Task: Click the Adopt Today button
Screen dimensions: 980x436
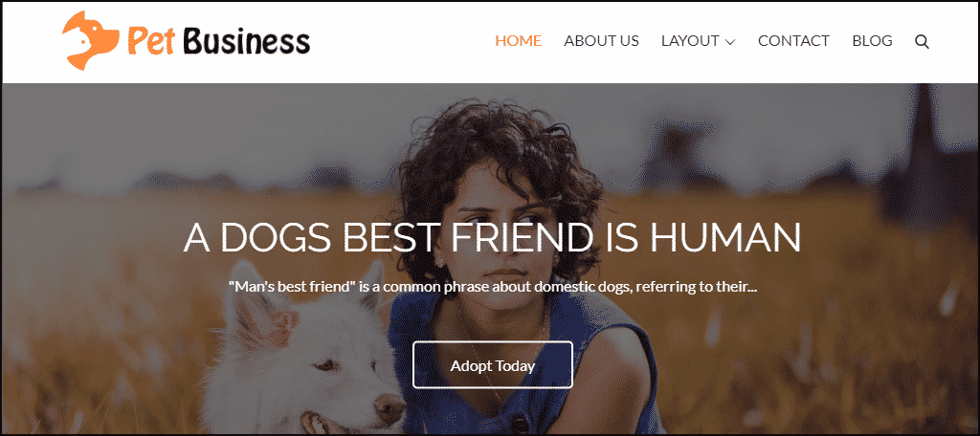Action: tap(493, 365)
